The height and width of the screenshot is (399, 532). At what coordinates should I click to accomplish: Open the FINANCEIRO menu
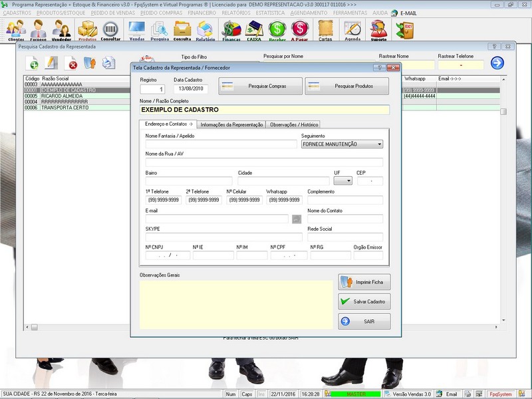[x=202, y=13]
